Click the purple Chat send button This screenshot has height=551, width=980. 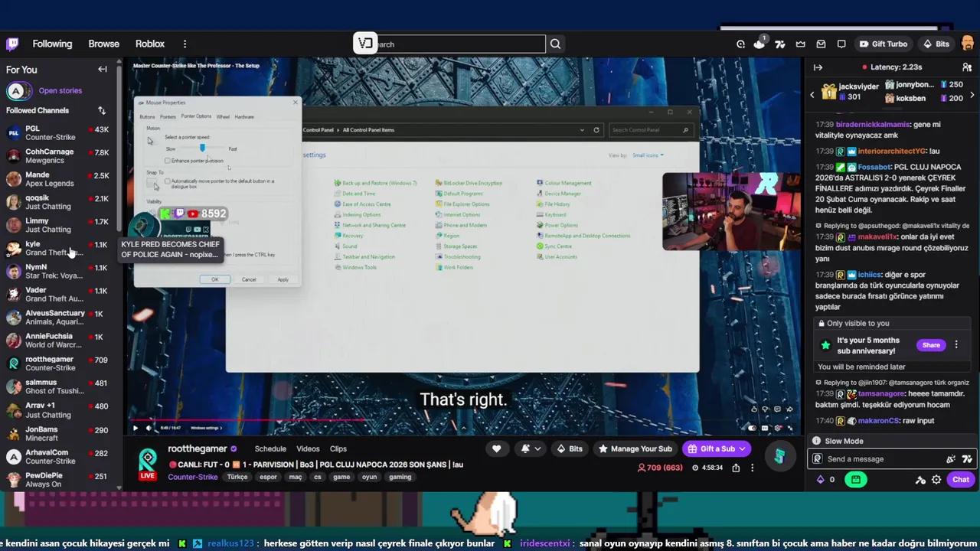[961, 480]
